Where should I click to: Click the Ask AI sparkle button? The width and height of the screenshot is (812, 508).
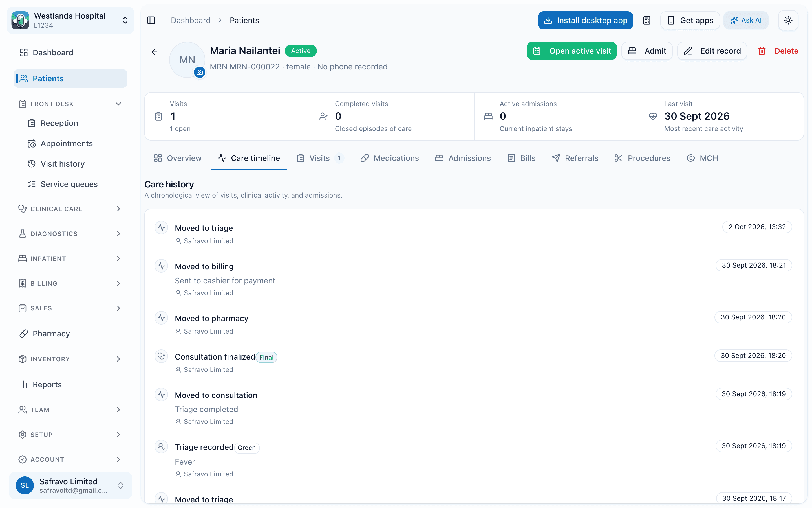pos(745,21)
